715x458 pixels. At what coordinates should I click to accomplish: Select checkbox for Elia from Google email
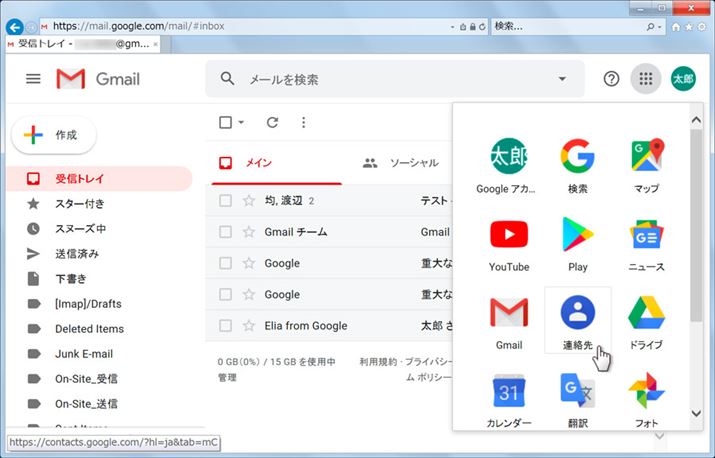pos(225,326)
